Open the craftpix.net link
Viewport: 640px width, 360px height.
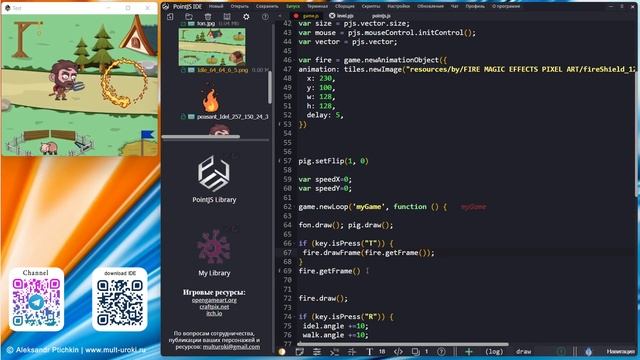click(x=214, y=307)
